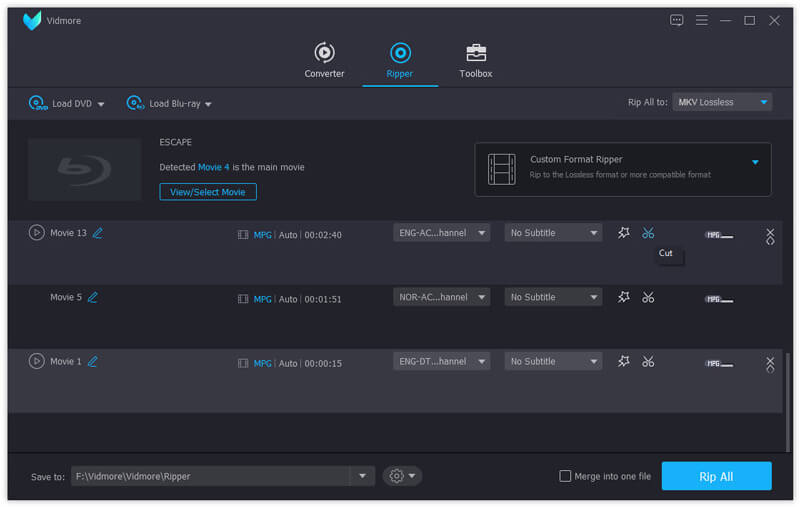Screen dimensions: 800x507
Task: Click the Save to path field
Action: pyautogui.click(x=210, y=476)
